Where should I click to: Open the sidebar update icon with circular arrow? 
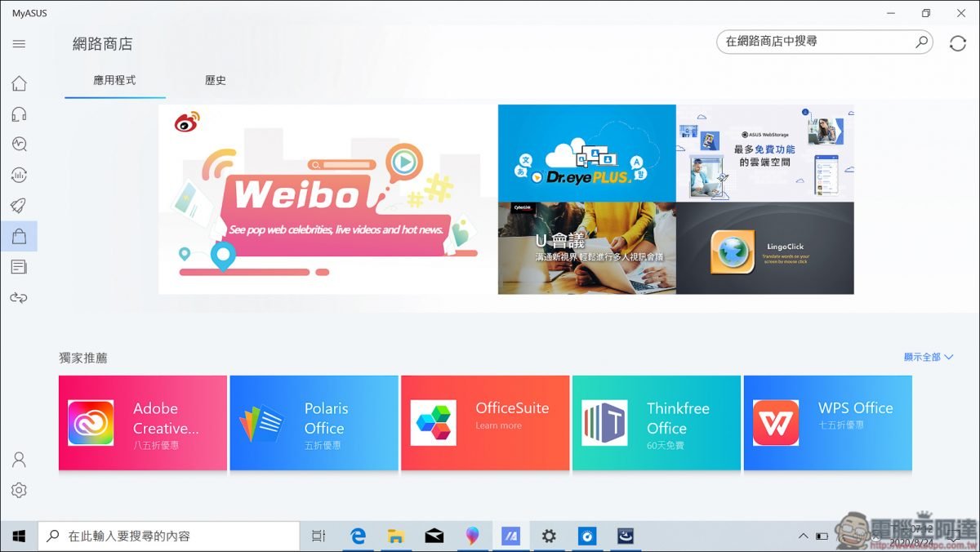coord(19,175)
